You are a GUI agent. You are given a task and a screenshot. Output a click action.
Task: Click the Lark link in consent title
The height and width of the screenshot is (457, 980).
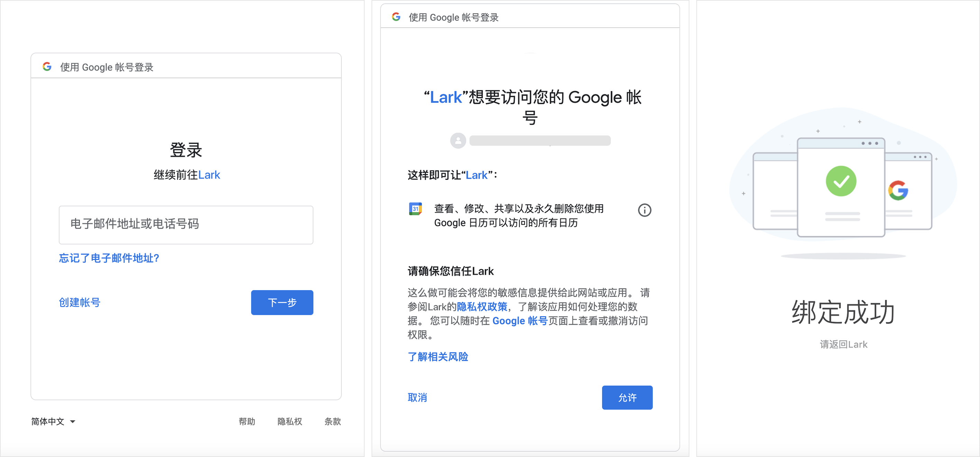[446, 98]
